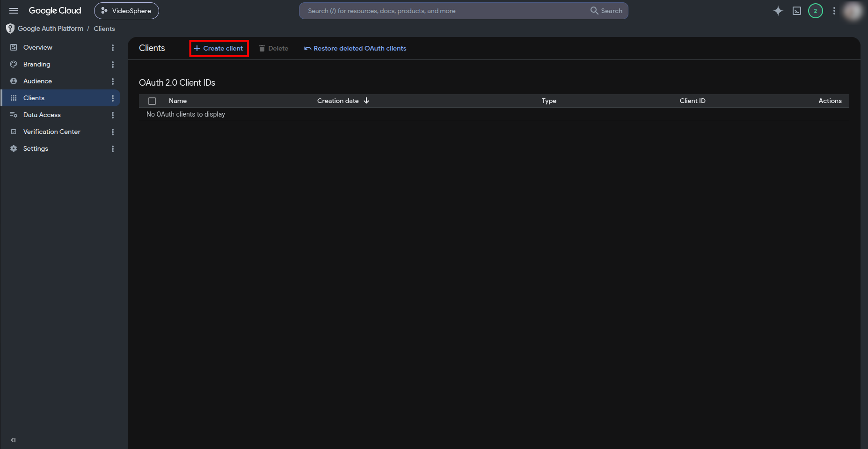868x449 pixels.
Task: Open the three-dot menu beside Settings
Action: tap(113, 149)
